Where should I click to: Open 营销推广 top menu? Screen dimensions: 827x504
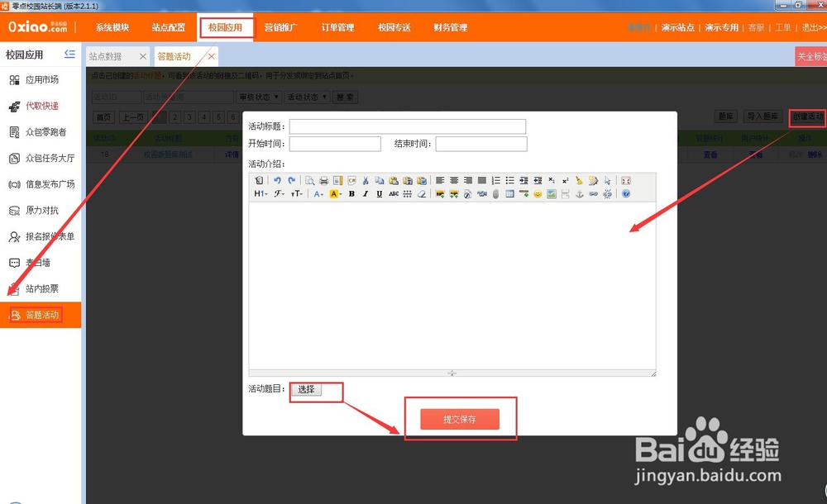(x=281, y=27)
